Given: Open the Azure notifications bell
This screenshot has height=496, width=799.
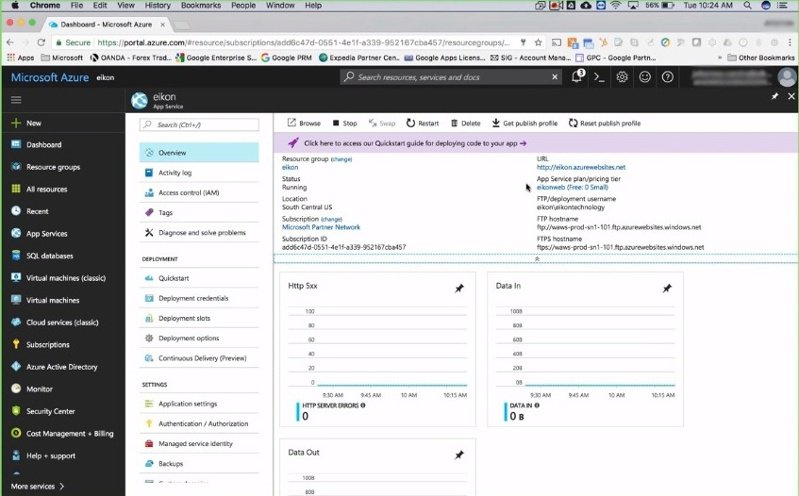Looking at the screenshot, I should (577, 77).
